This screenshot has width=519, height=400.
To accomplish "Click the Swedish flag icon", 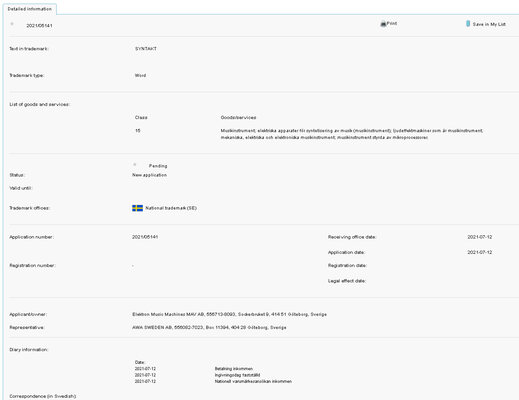I will coord(137,208).
